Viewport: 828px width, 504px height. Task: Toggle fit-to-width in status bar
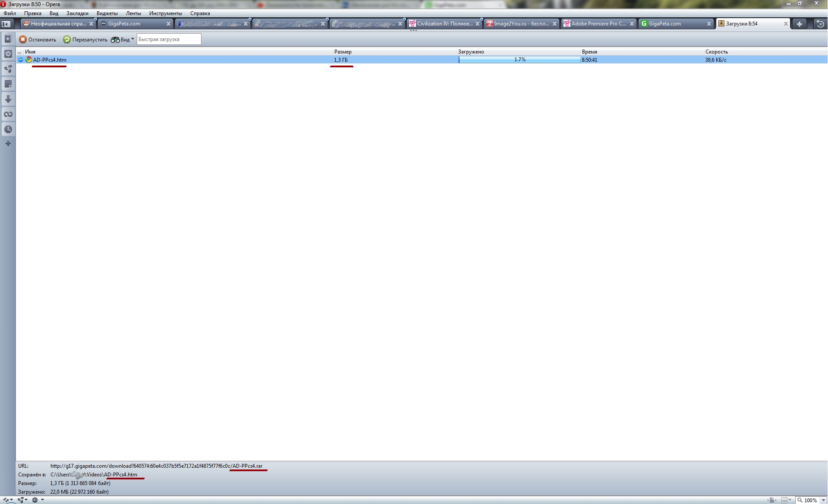[x=772, y=500]
